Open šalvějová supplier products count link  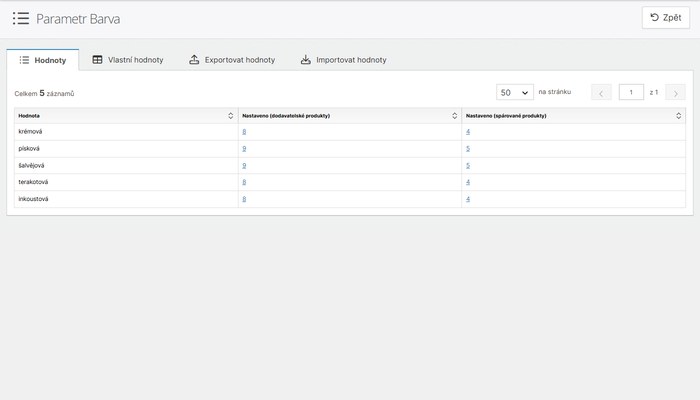(244, 166)
